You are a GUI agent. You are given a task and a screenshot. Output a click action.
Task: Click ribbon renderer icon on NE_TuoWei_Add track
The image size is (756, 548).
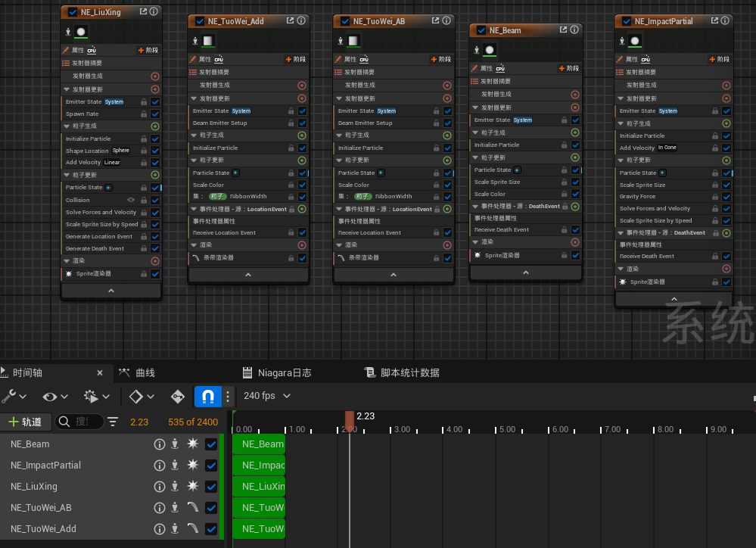(193, 528)
